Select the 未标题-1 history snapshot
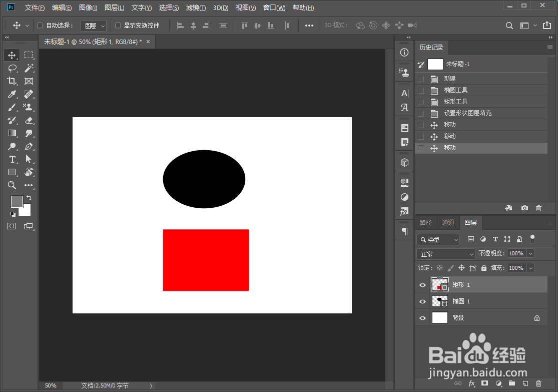This screenshot has height=392, width=558. tap(481, 64)
